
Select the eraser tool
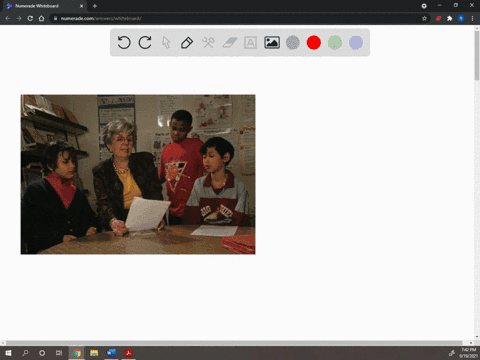[x=229, y=43]
